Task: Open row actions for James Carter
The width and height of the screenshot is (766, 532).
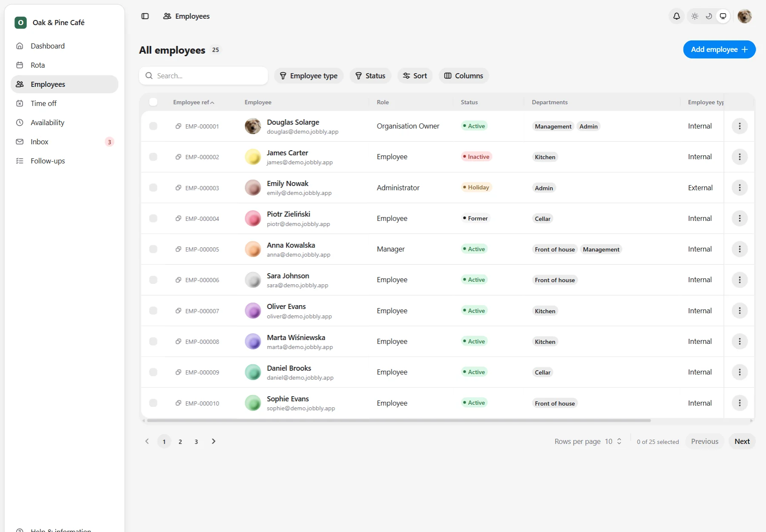Action: 740,157
